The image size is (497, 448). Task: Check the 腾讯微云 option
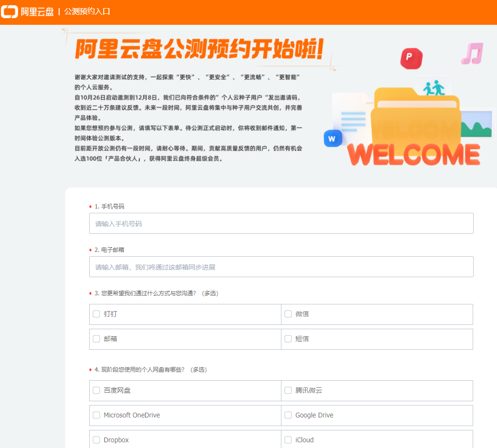[288, 390]
